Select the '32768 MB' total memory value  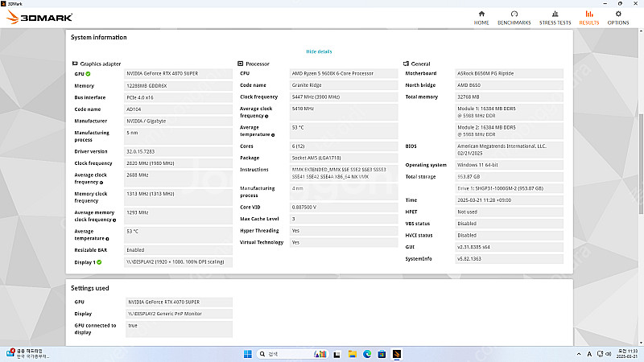[x=510, y=97]
